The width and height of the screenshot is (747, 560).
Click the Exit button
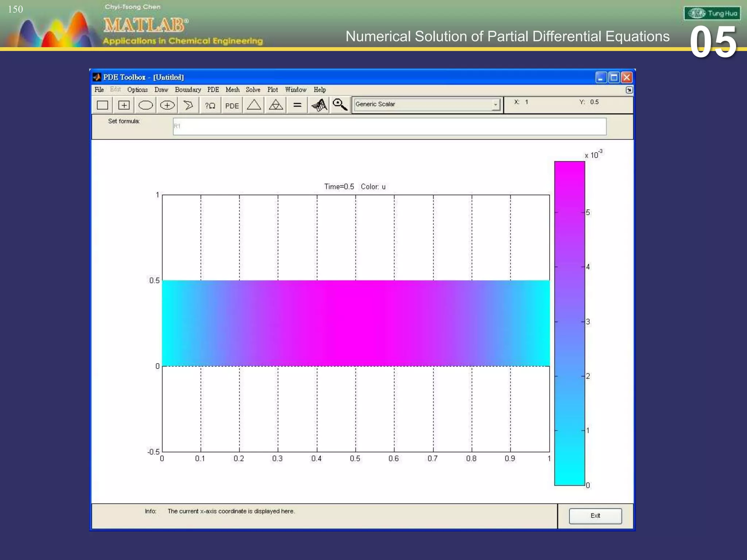pyautogui.click(x=595, y=516)
